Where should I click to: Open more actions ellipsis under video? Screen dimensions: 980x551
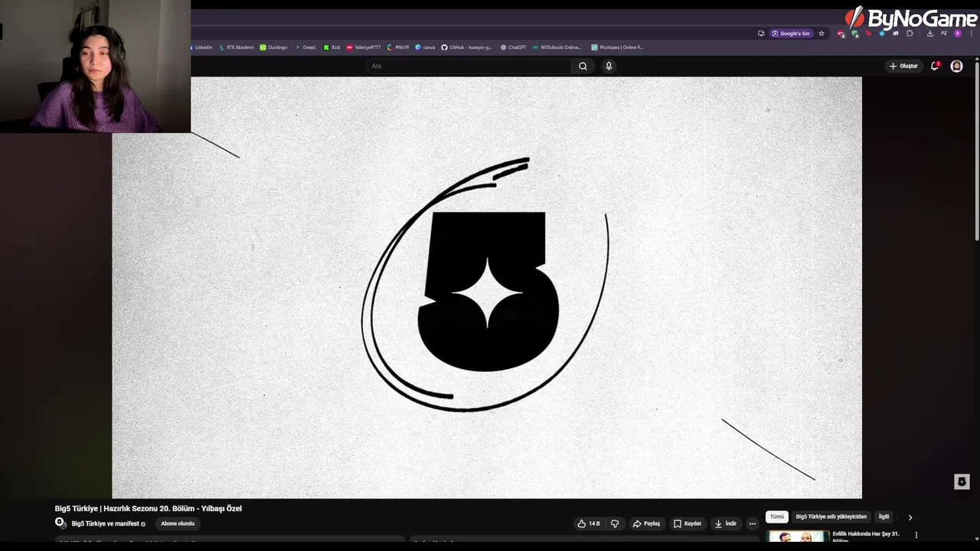(753, 523)
